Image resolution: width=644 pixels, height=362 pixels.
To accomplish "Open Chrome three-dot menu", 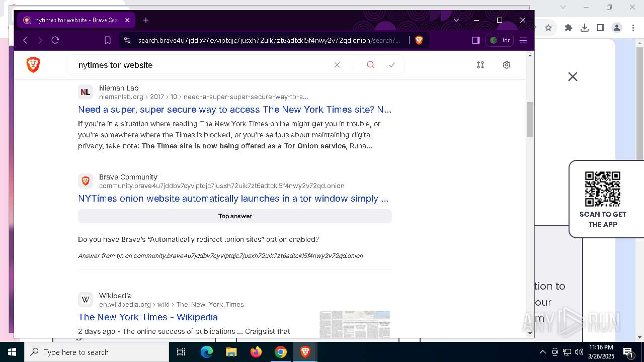I will 632,28.
